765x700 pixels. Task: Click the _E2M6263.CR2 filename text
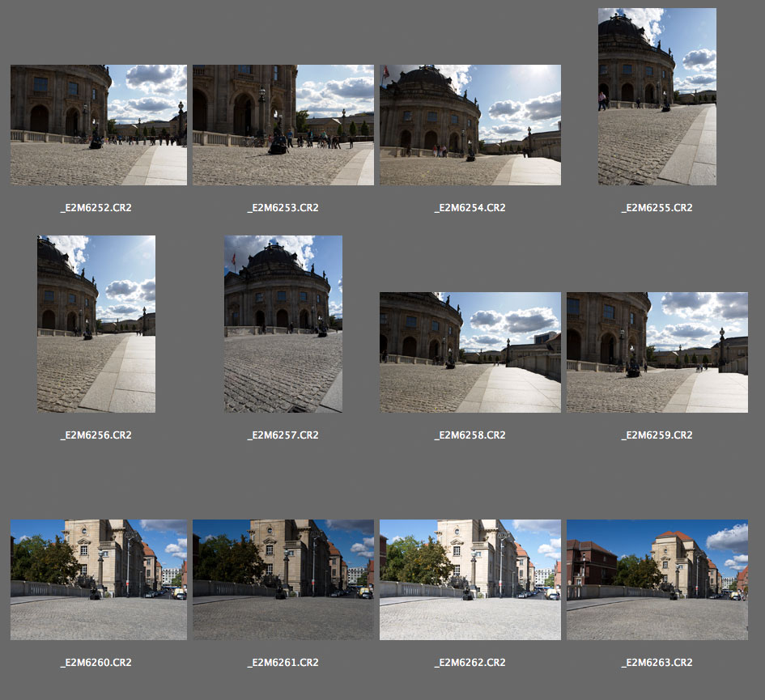[x=657, y=663]
